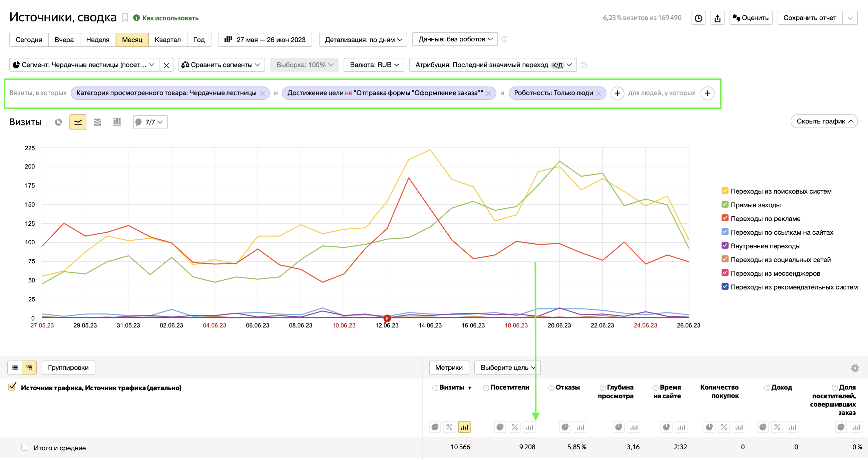The width and height of the screenshot is (868, 460).
Task: Switch table to flat list view
Action: [x=15, y=368]
